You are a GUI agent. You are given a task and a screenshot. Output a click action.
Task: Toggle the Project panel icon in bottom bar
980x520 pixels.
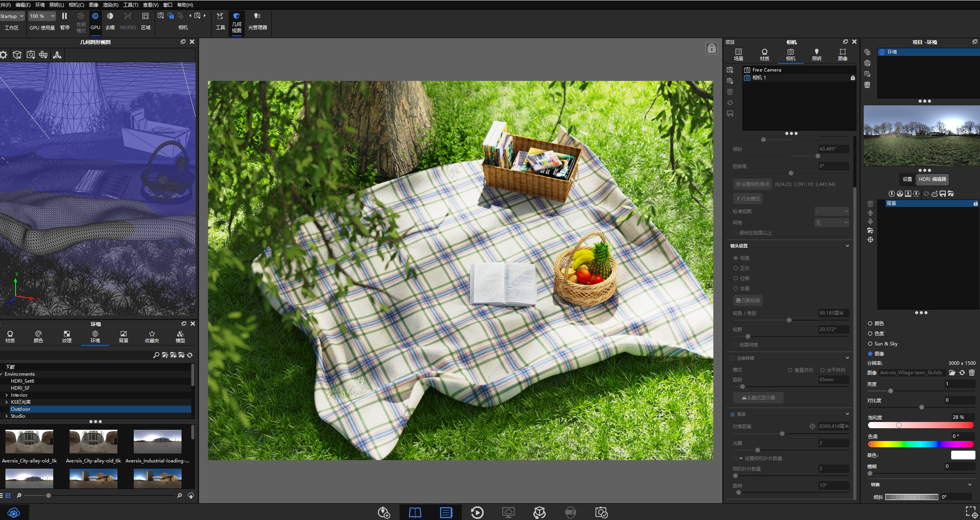[446, 513]
